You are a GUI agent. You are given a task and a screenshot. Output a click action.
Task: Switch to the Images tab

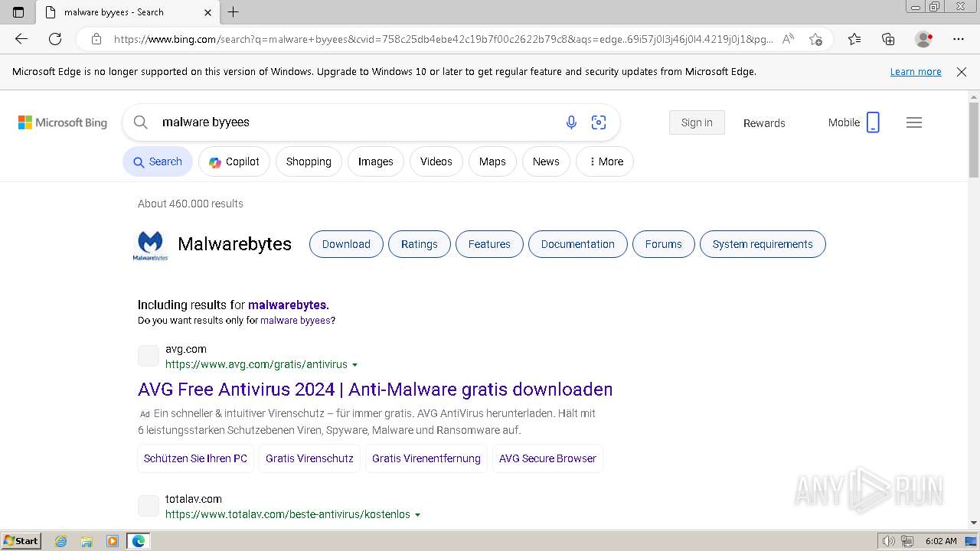[x=375, y=161]
